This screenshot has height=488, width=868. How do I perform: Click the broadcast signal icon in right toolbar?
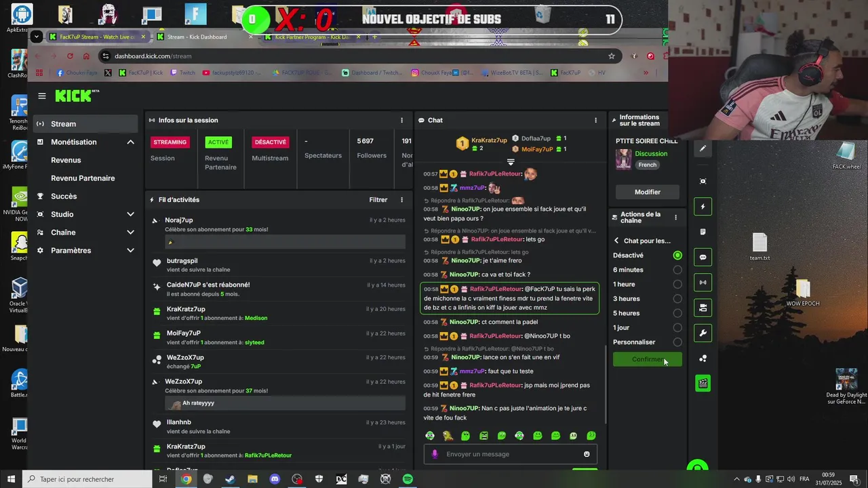pyautogui.click(x=703, y=282)
